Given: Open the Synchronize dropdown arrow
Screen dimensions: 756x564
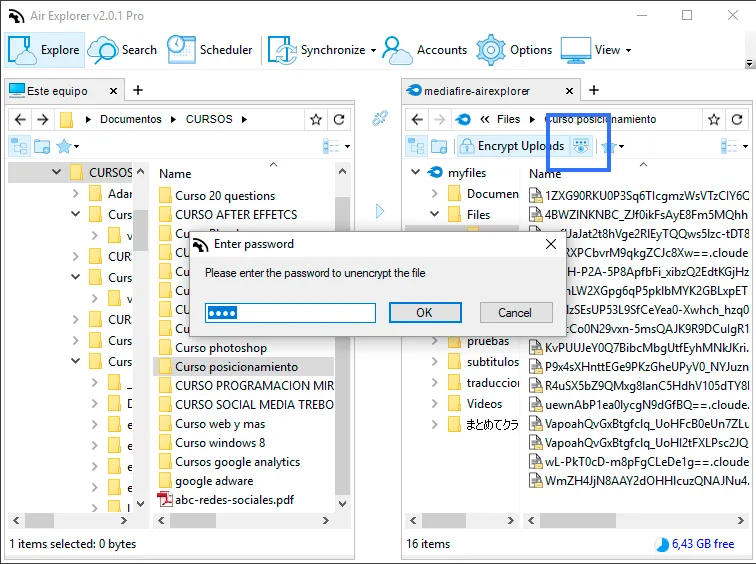Looking at the screenshot, I should pyautogui.click(x=373, y=50).
